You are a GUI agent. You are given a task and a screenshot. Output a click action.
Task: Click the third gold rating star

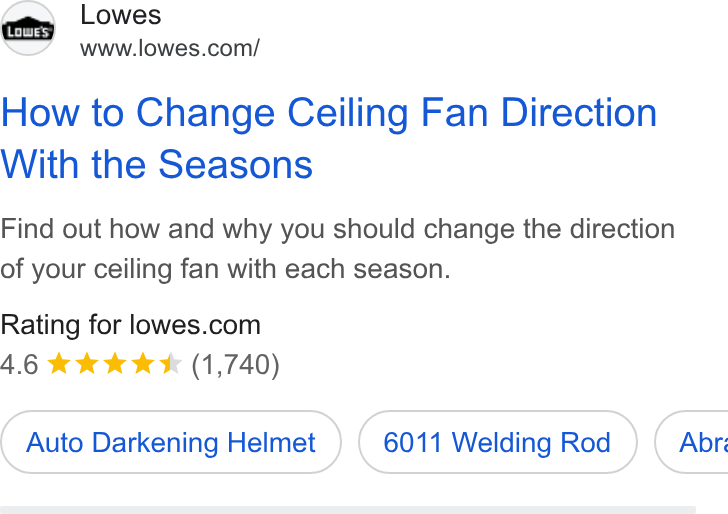[115, 363]
